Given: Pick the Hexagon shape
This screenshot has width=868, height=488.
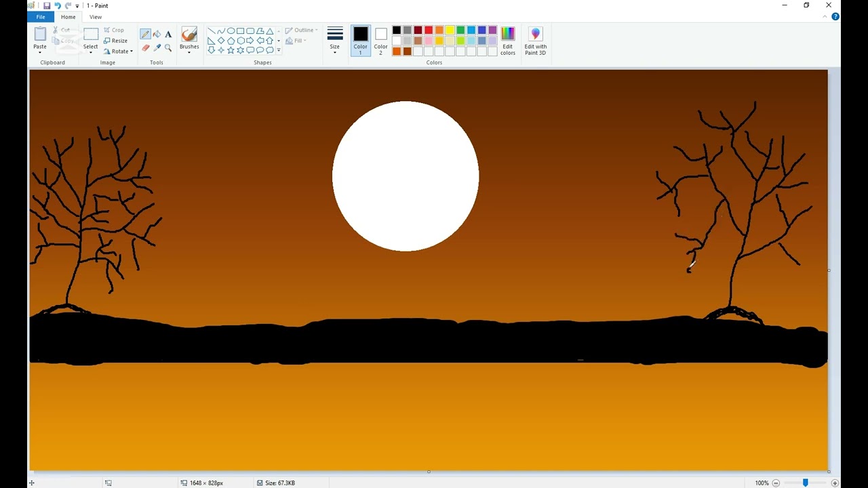Looking at the screenshot, I should pos(241,41).
